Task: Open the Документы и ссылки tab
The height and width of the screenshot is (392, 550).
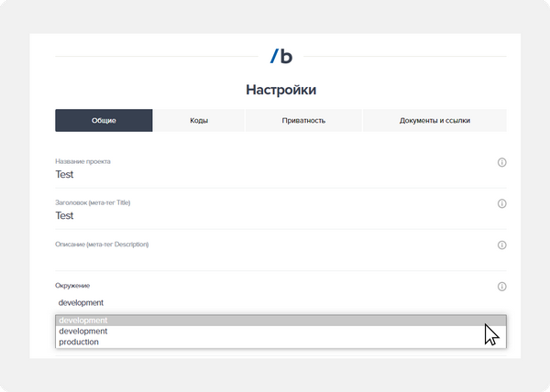Action: point(434,121)
